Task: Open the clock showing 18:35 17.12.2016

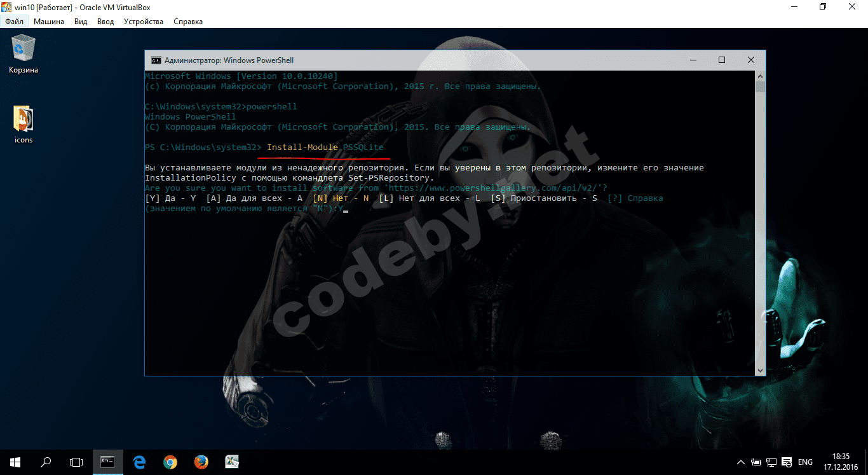Action: pyautogui.click(x=841, y=462)
